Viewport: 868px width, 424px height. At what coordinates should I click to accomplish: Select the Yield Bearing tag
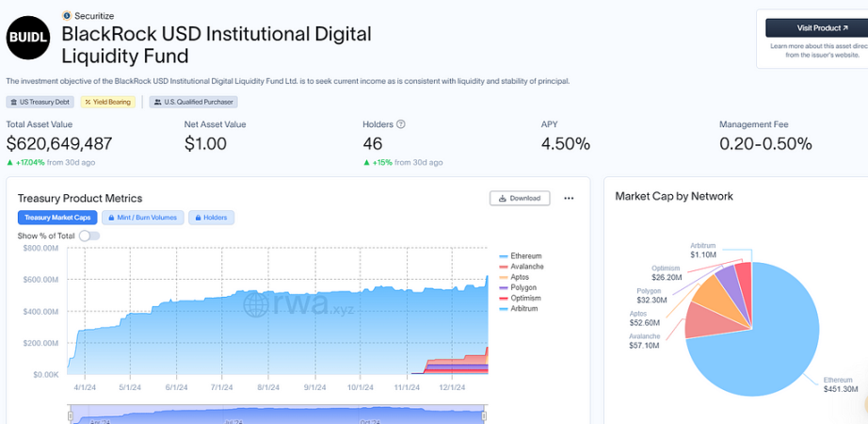coord(108,102)
